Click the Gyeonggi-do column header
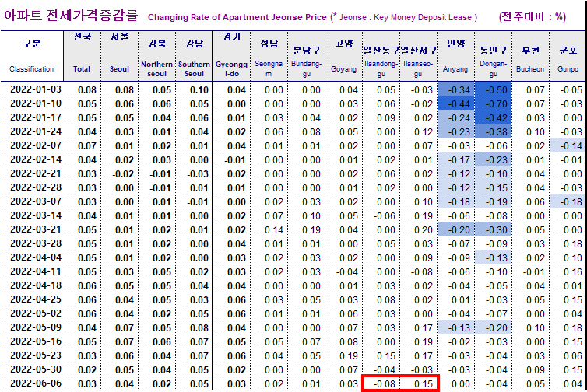 [x=232, y=56]
